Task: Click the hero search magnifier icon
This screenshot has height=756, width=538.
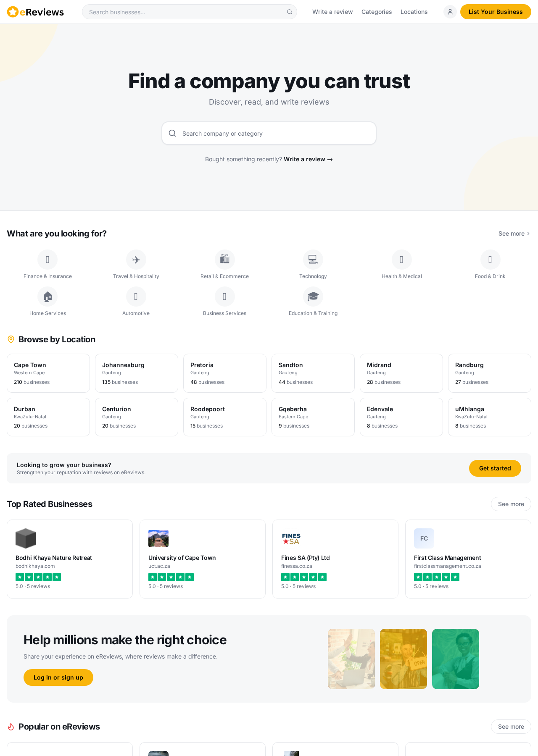Action: (x=172, y=133)
